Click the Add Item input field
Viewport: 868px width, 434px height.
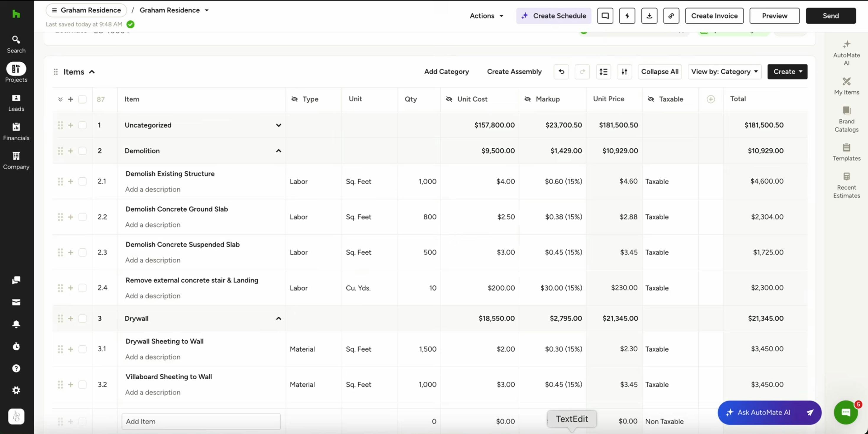tap(201, 421)
